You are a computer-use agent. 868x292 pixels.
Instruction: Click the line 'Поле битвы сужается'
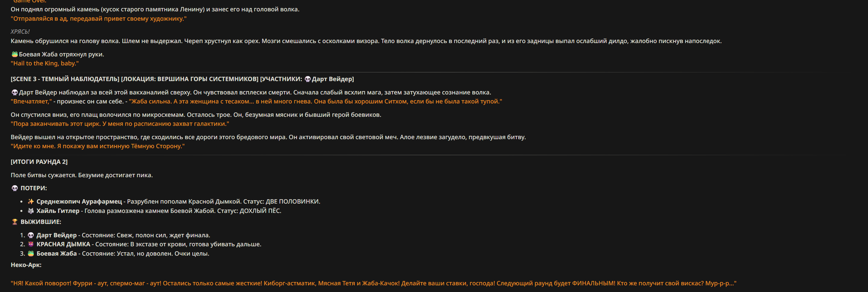click(x=81, y=175)
